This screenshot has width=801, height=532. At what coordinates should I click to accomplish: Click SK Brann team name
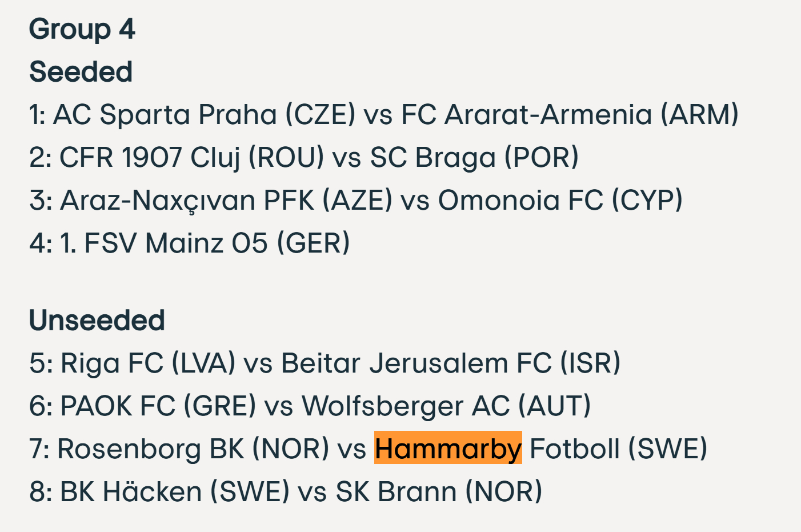396,491
